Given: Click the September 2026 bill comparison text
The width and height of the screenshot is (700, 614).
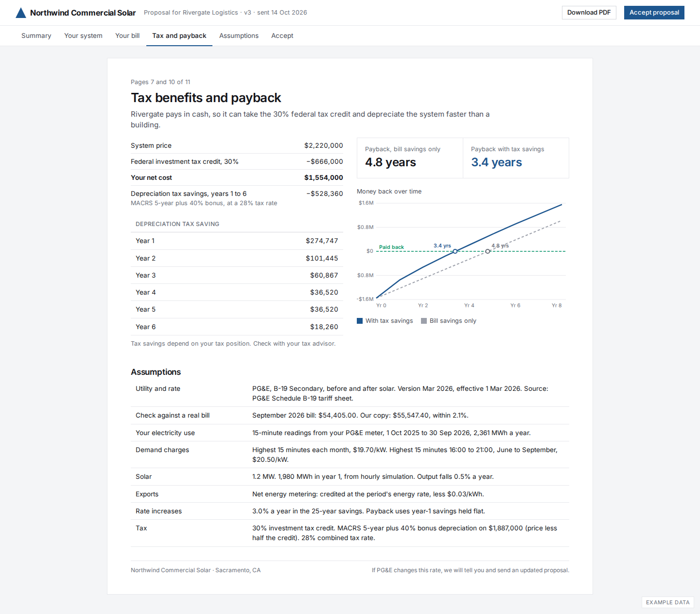Looking at the screenshot, I should click(360, 415).
